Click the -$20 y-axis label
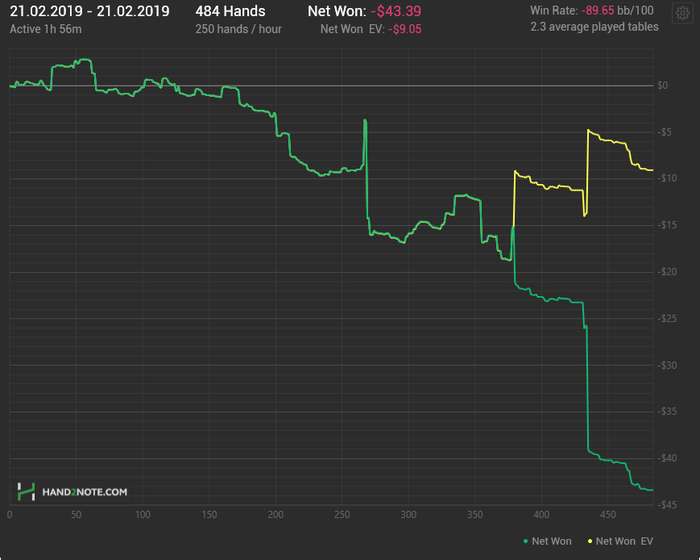The image size is (700, 560). (667, 272)
